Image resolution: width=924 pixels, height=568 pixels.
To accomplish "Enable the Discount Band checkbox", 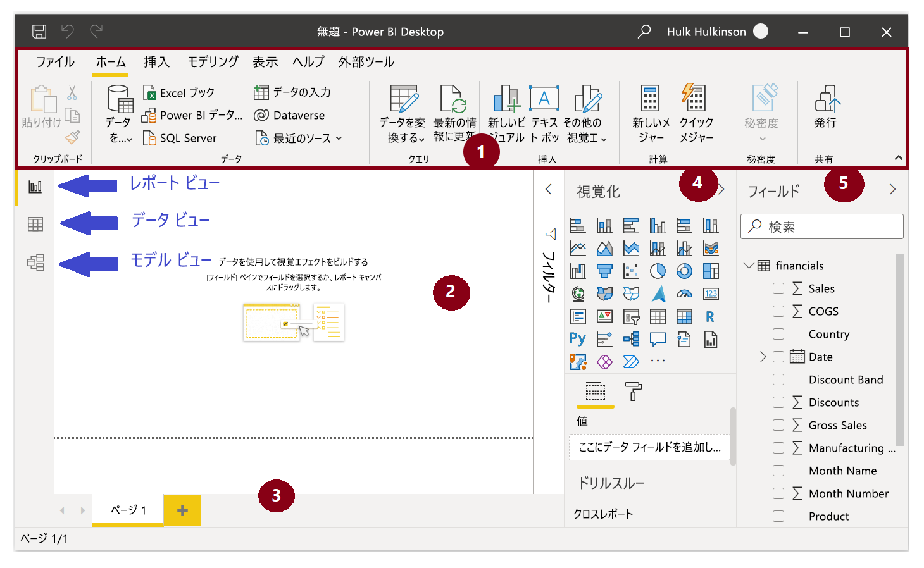I will pyautogui.click(x=778, y=380).
